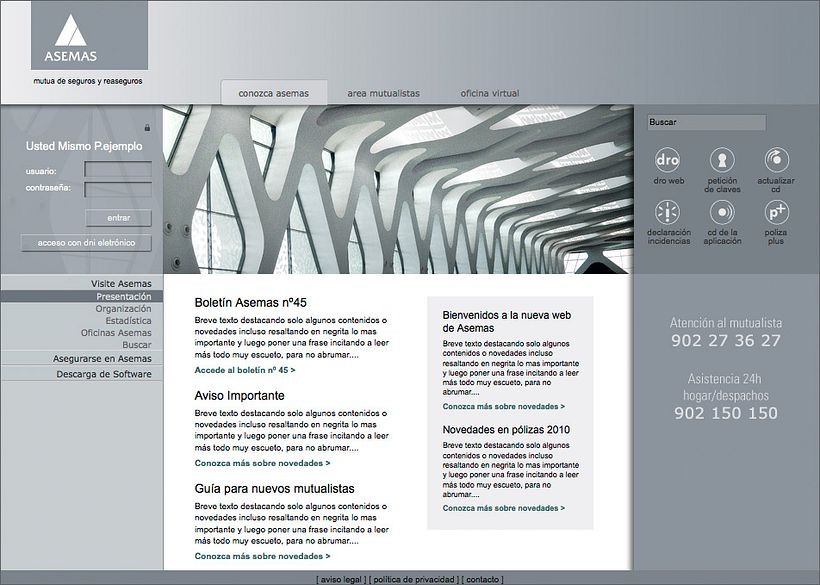
Task: Click the Usted Mismo P.ejemplo text
Action: [84, 146]
